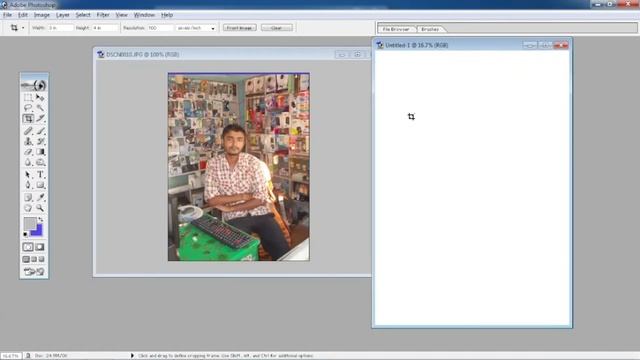Open Adobe Online from toolbox header
The width and height of the screenshot is (640, 360).
coord(34,85)
